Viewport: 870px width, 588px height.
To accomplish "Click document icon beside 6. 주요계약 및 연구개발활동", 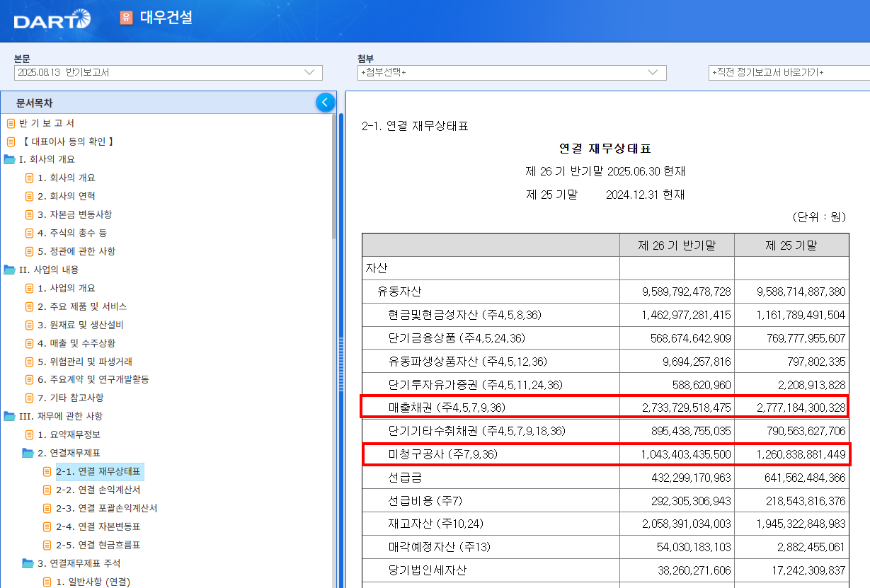I will (29, 380).
